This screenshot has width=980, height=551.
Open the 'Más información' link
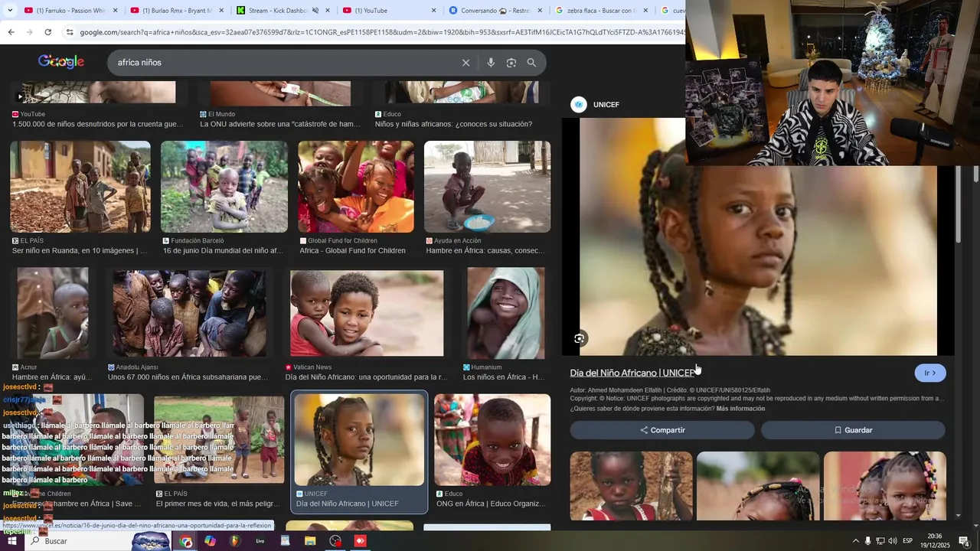tap(740, 409)
